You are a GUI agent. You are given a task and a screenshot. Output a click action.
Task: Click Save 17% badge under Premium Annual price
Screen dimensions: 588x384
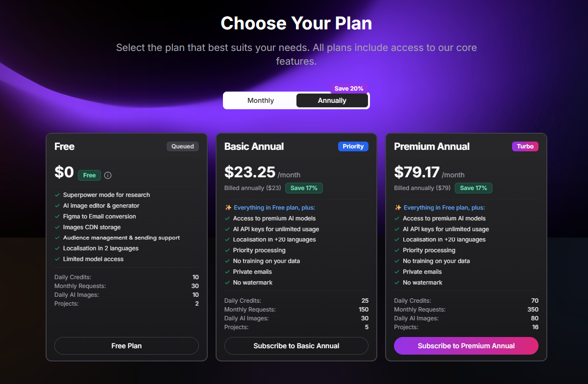[473, 188]
